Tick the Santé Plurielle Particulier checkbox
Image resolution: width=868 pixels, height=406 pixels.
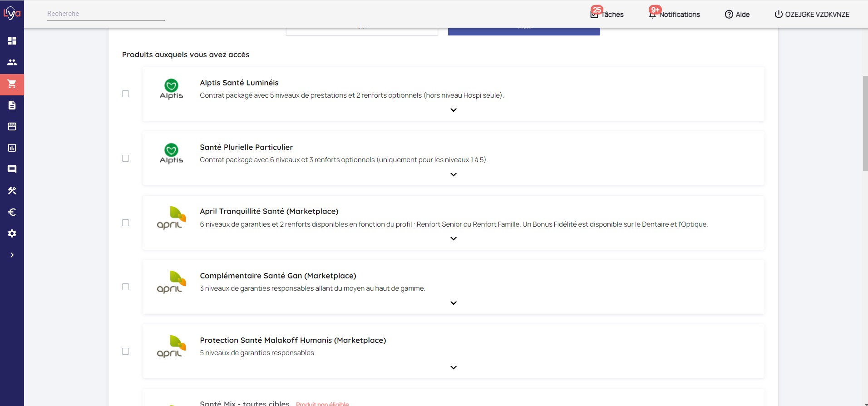126,158
